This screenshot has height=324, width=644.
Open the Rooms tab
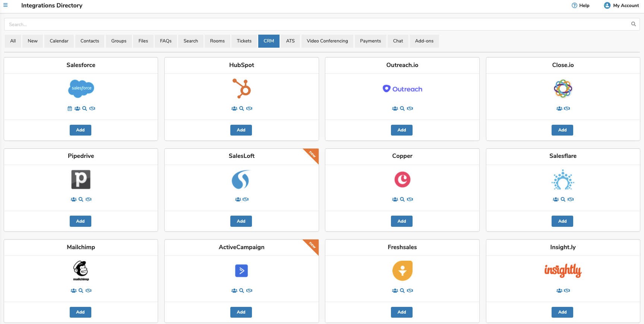tap(217, 41)
